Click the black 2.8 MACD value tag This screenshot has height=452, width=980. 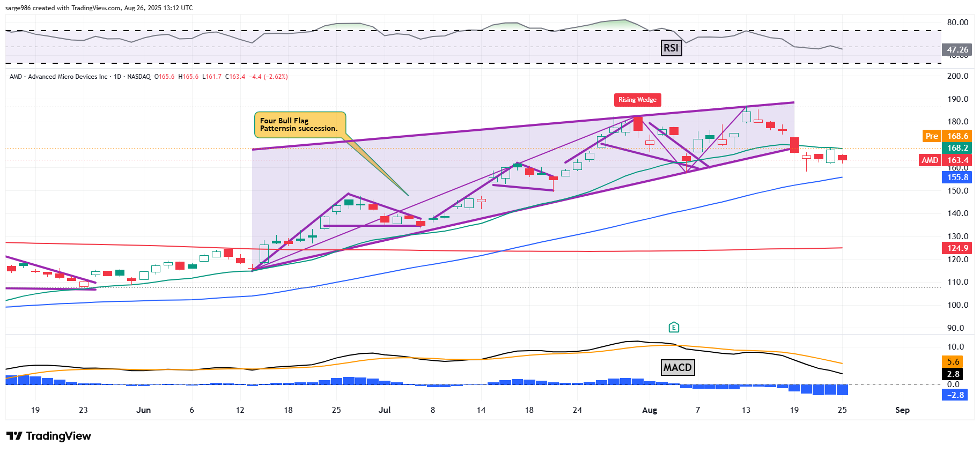[953, 374]
